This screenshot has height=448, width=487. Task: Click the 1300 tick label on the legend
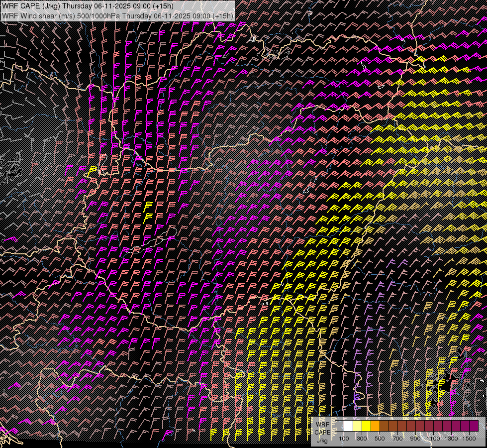click(451, 439)
